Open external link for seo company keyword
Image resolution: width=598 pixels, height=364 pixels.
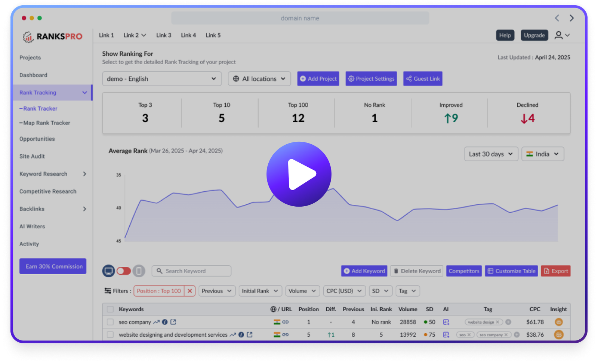pyautogui.click(x=173, y=322)
